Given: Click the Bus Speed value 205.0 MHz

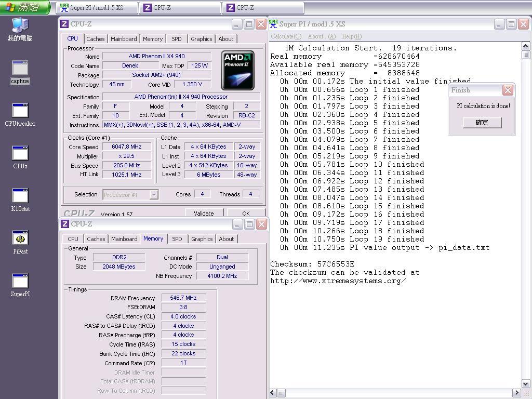Looking at the screenshot, I should [127, 165].
